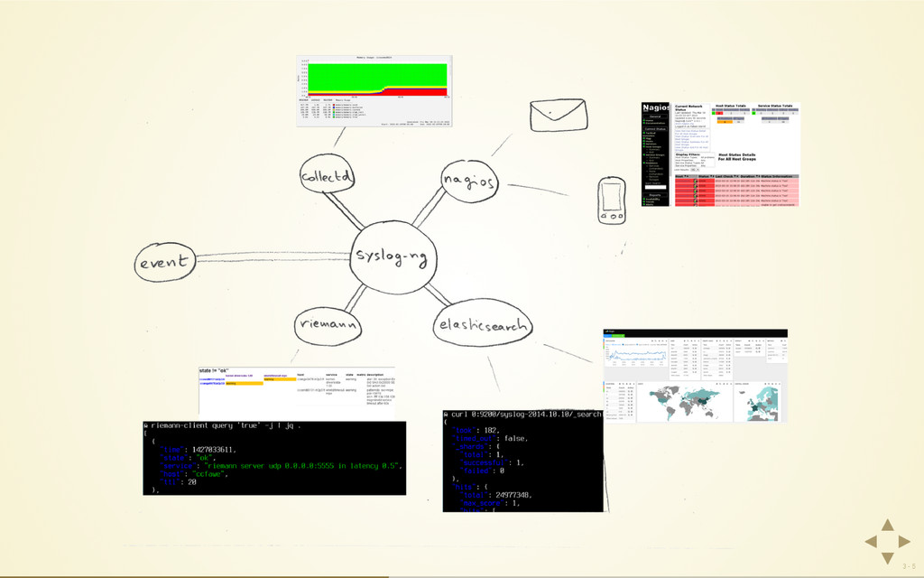The image size is (924, 578).
Task: Select the riemann node
Action: point(328,325)
